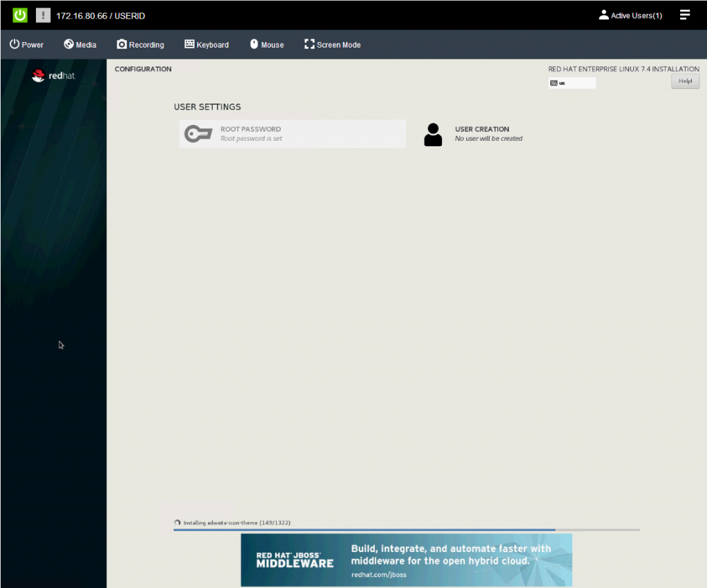This screenshot has height=588, width=707.
Task: Open the Keyboard menu
Action: [206, 45]
